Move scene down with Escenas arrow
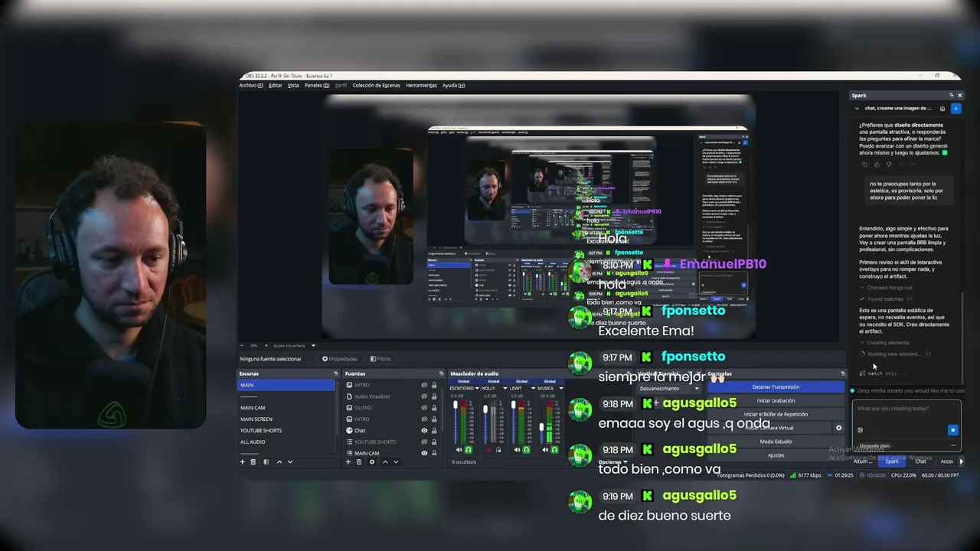980x551 pixels. pos(290,461)
